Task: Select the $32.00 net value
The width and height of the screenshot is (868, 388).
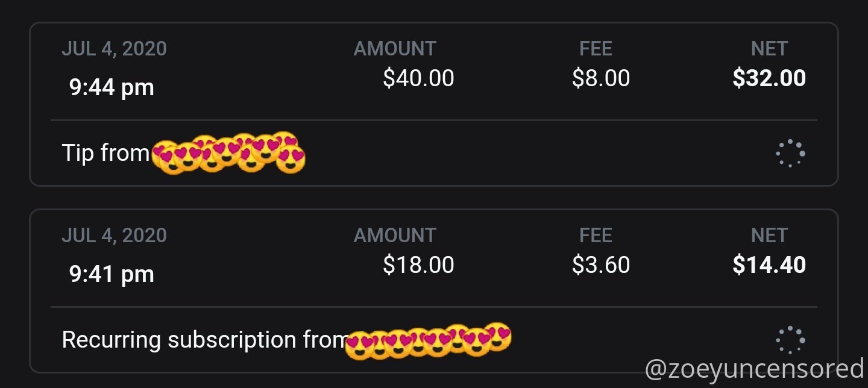Action: [769, 78]
